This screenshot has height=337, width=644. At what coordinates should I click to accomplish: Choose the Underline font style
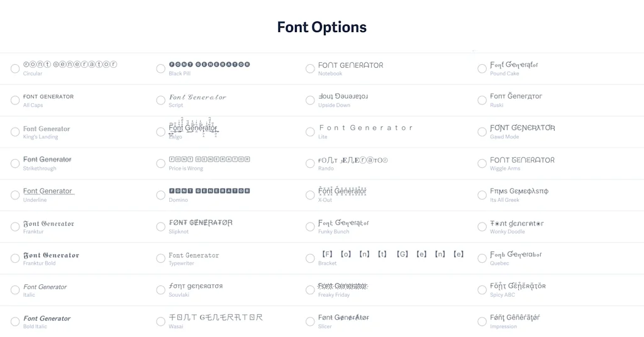pos(15,195)
